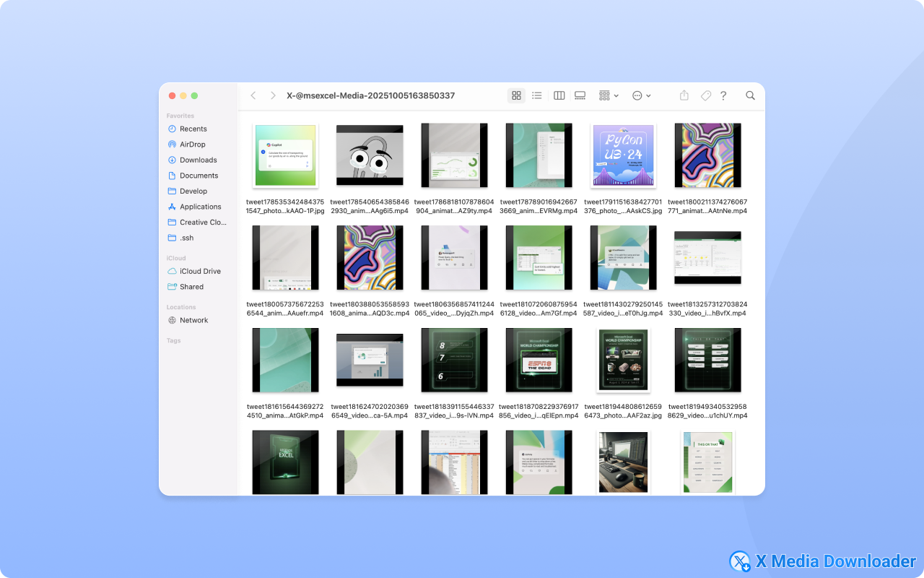Open the Search icon
This screenshot has height=578, width=924.
pos(750,95)
